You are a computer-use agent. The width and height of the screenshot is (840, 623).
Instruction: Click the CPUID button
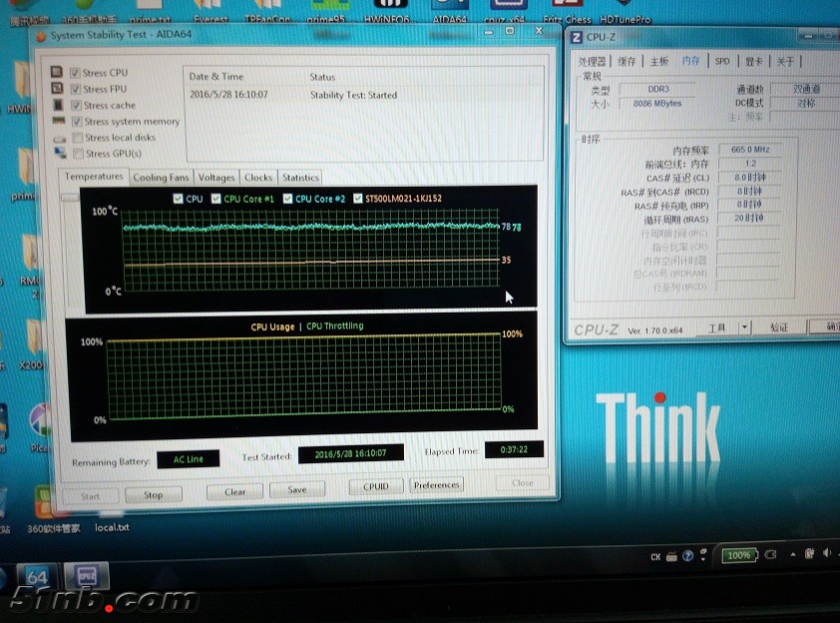pyautogui.click(x=376, y=486)
